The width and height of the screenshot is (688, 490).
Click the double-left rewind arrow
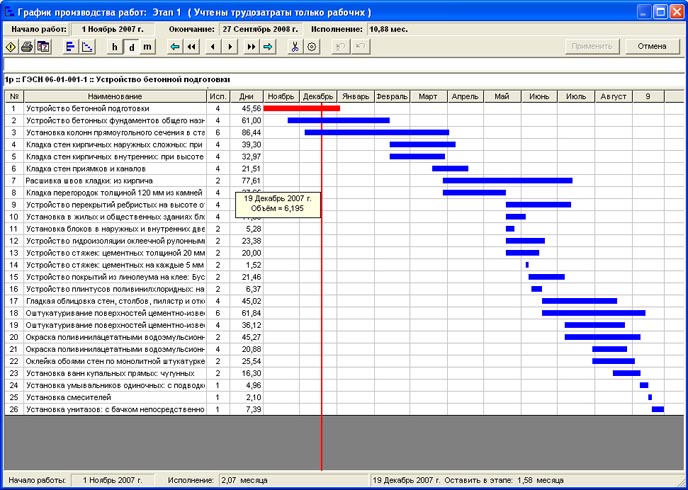pos(191,46)
